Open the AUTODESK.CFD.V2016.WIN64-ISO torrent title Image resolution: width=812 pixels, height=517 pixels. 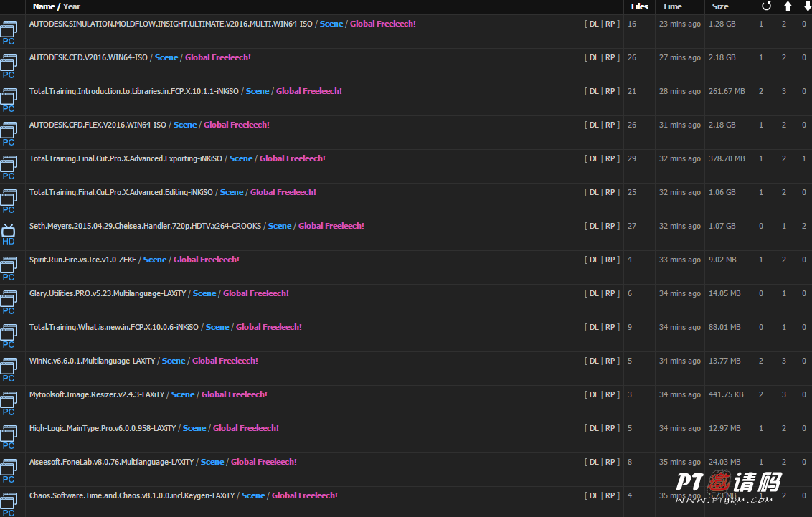88,57
